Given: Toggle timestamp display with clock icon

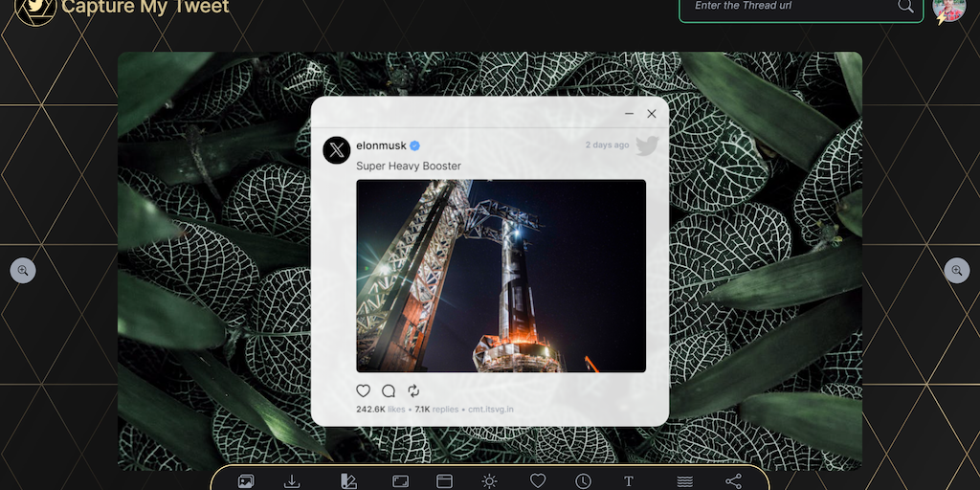Looking at the screenshot, I should point(583,481).
